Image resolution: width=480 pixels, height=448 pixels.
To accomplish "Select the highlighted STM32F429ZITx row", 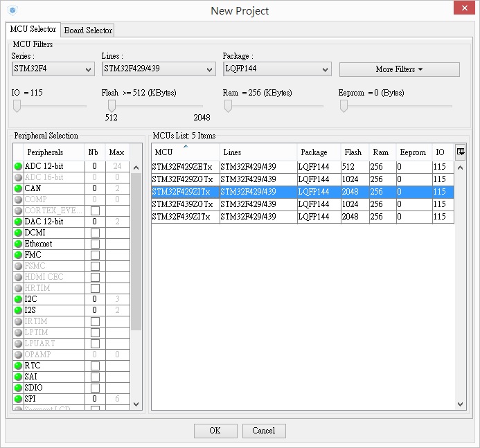I will click(x=303, y=192).
